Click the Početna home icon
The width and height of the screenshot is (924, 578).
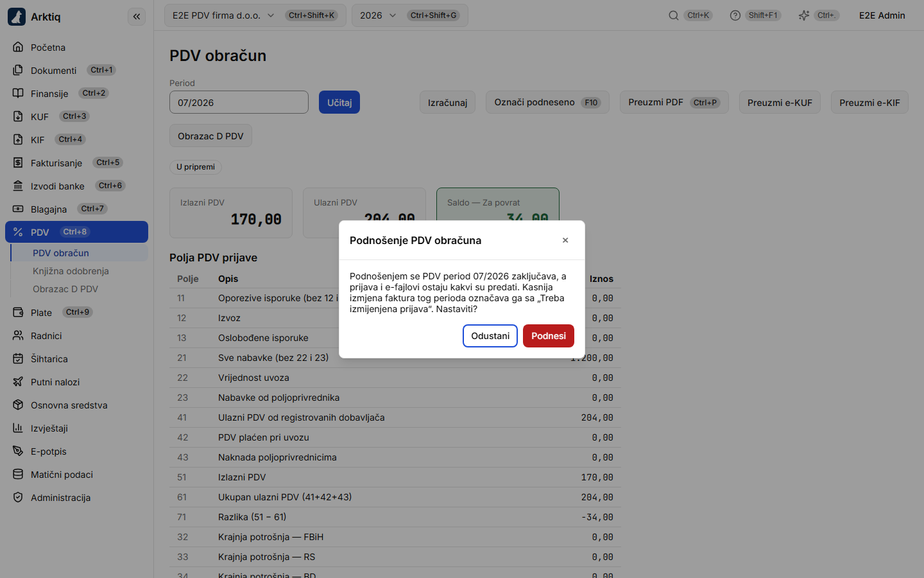tap(18, 47)
